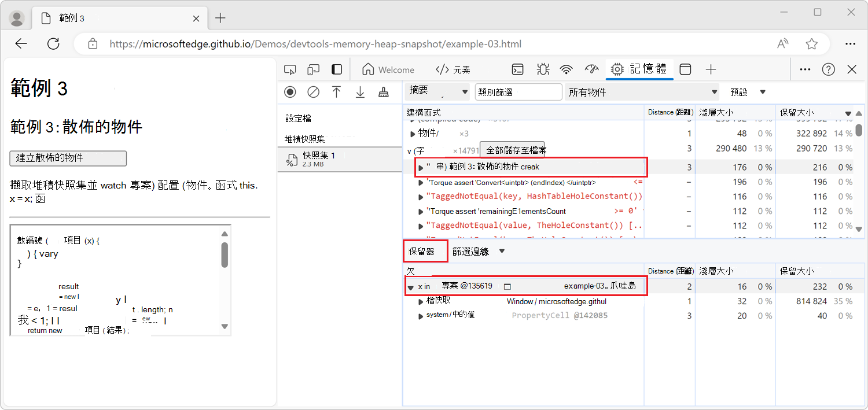Select 快照集 1 snapshot

click(x=340, y=160)
